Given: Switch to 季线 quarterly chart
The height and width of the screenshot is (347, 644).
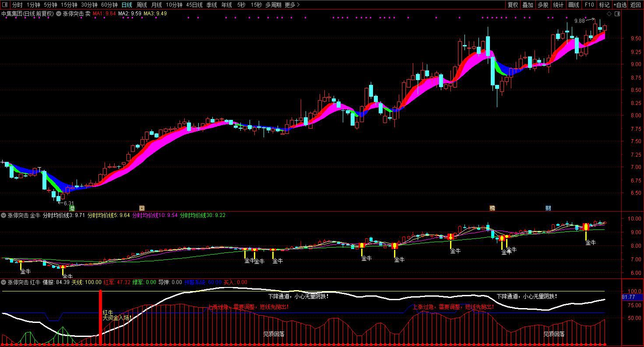Looking at the screenshot, I should (211, 5).
